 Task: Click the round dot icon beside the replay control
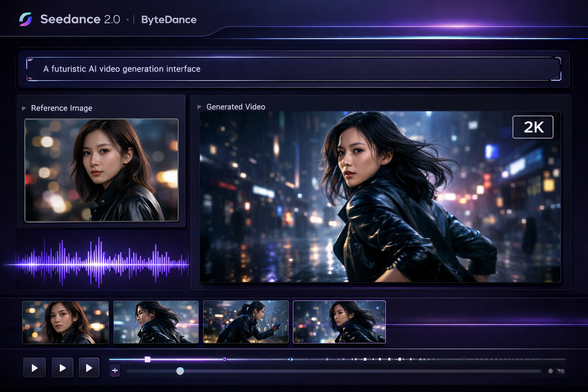(550, 371)
